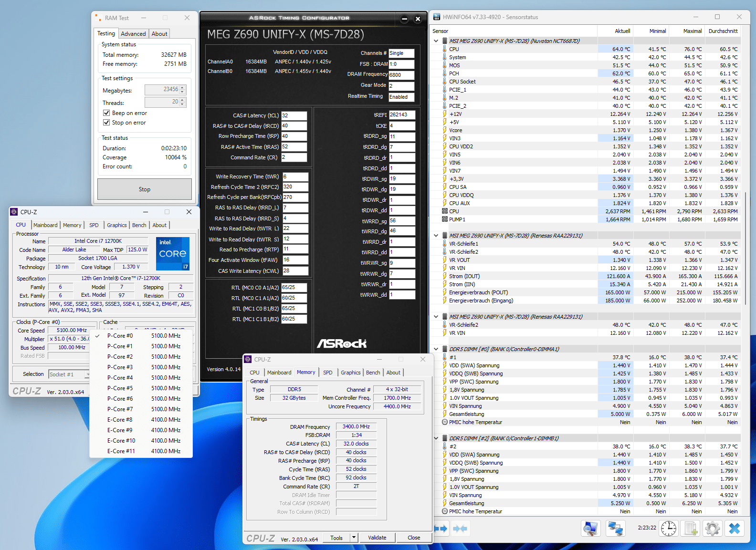This screenshot has height=550, width=756.
Task: Collapse DDR5 DIMM [#2] sensor group
Action: coord(436,438)
